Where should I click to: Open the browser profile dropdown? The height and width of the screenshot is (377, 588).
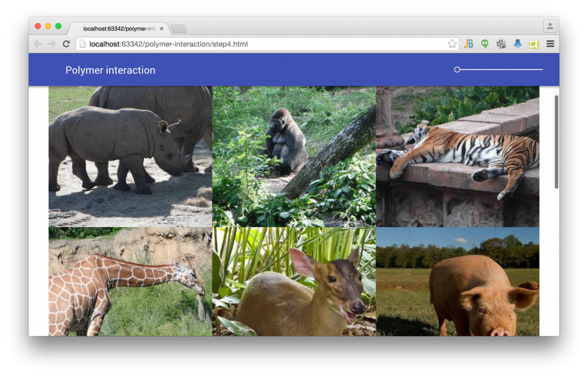pyautogui.click(x=550, y=26)
